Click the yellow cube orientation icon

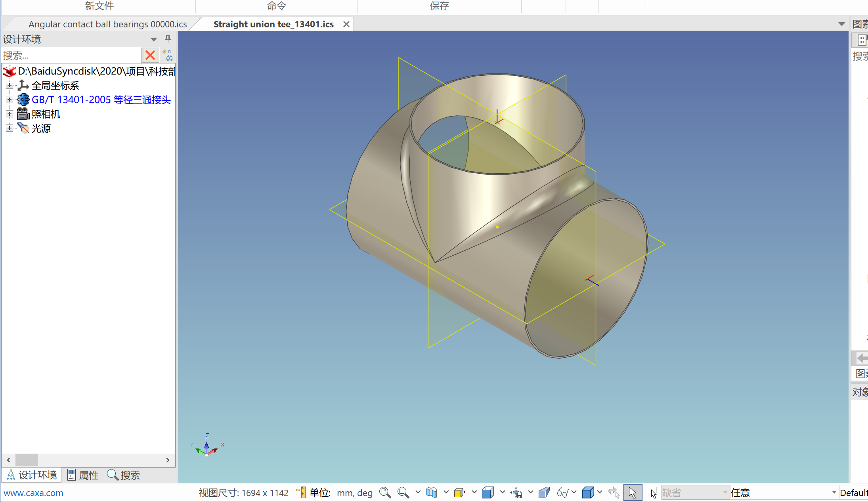tap(460, 492)
